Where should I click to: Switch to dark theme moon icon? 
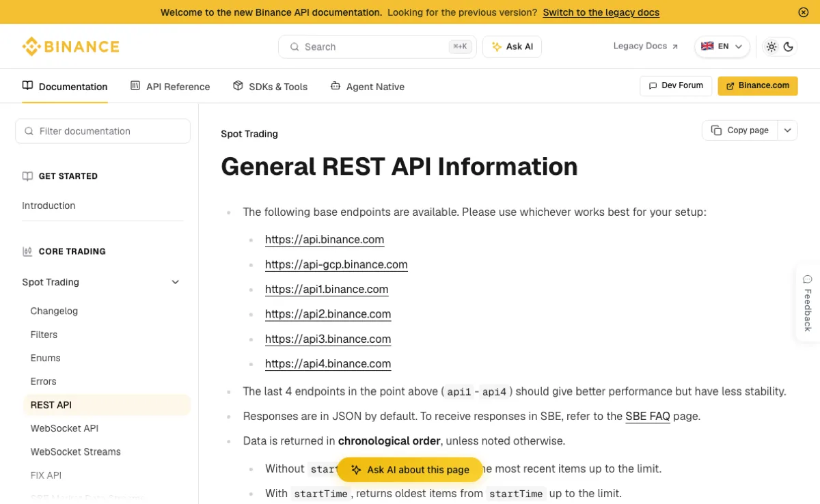click(789, 46)
